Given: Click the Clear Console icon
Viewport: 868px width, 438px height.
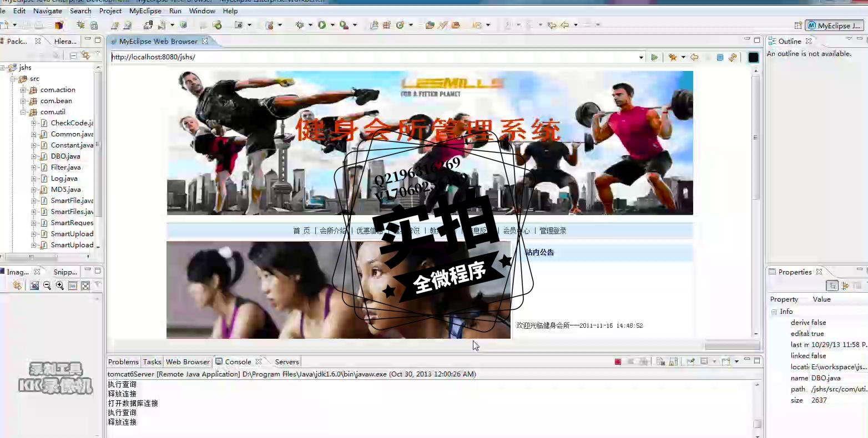Looking at the screenshot, I should coord(660,361).
